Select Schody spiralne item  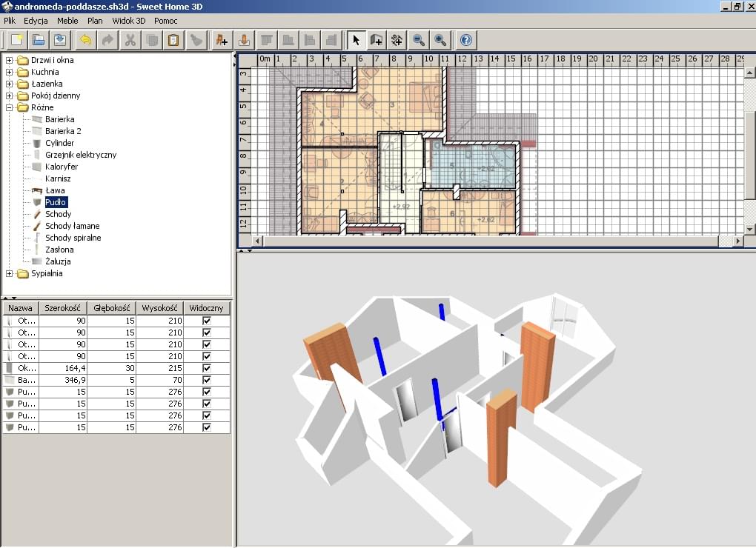[x=73, y=238]
